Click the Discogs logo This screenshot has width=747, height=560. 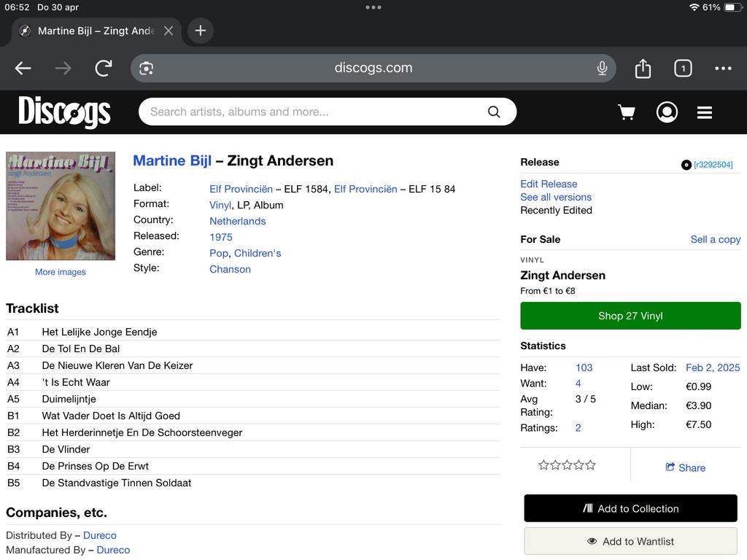coord(64,112)
